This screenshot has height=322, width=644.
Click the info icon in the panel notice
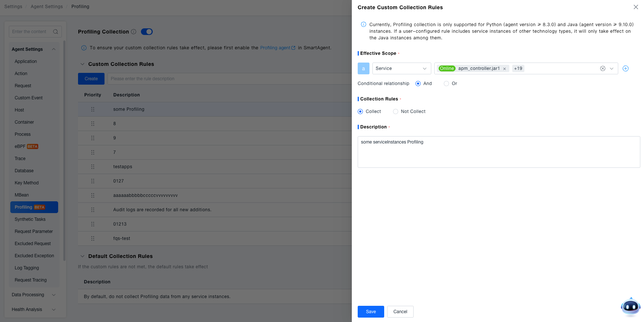pyautogui.click(x=364, y=25)
